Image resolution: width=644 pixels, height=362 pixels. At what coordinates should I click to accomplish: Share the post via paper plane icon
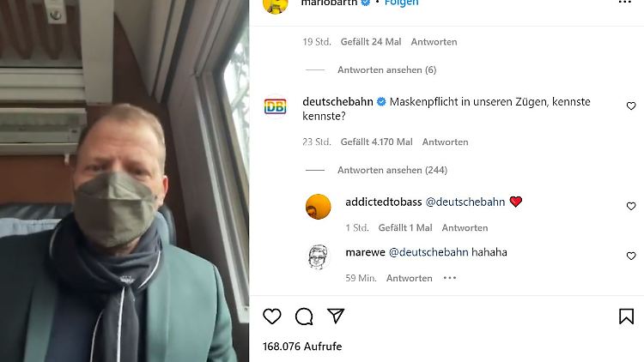[x=336, y=316]
